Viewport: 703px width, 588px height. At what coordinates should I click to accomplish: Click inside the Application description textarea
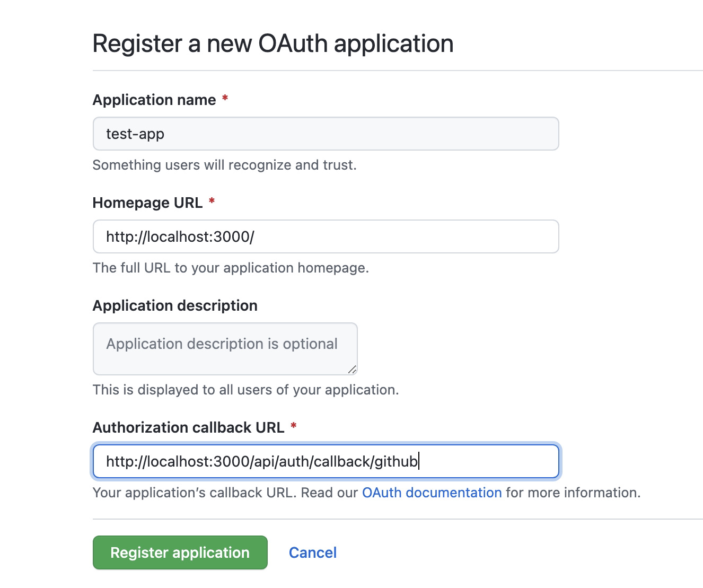[x=225, y=348]
